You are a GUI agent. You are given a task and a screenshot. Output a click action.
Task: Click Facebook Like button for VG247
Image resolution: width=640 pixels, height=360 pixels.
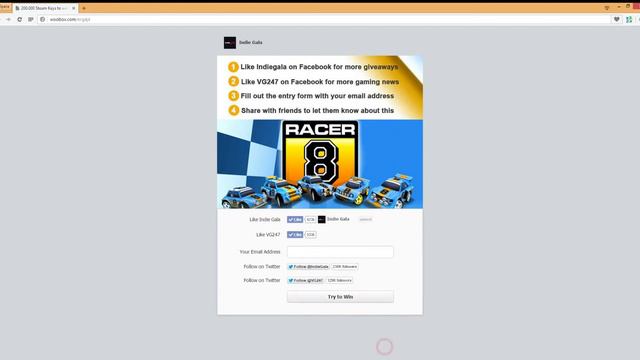[295, 235]
